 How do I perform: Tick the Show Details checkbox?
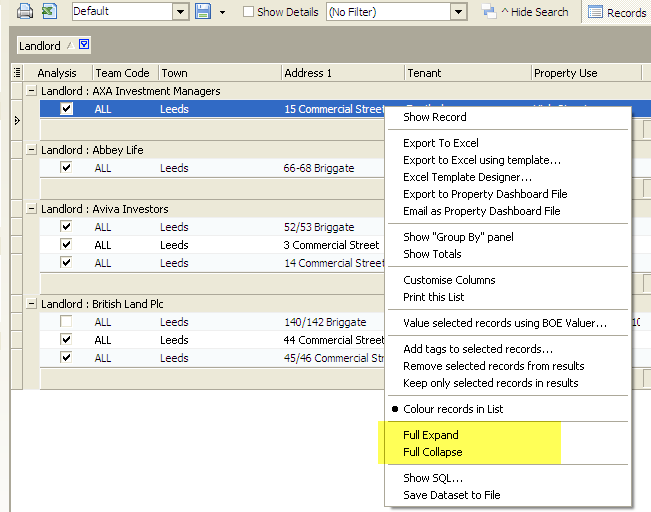coord(248,12)
